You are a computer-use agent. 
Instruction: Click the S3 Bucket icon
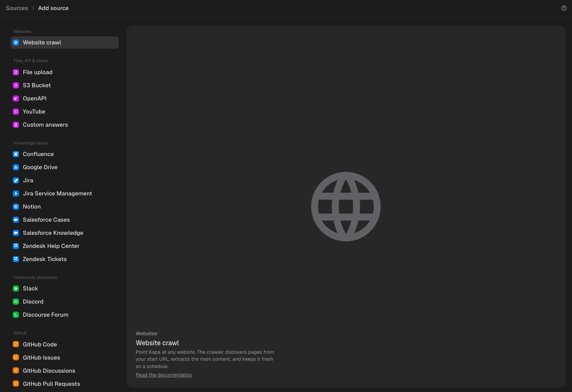tap(16, 85)
